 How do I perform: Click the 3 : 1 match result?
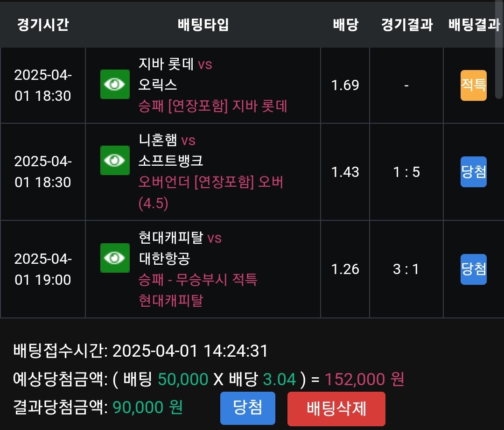[406, 269]
